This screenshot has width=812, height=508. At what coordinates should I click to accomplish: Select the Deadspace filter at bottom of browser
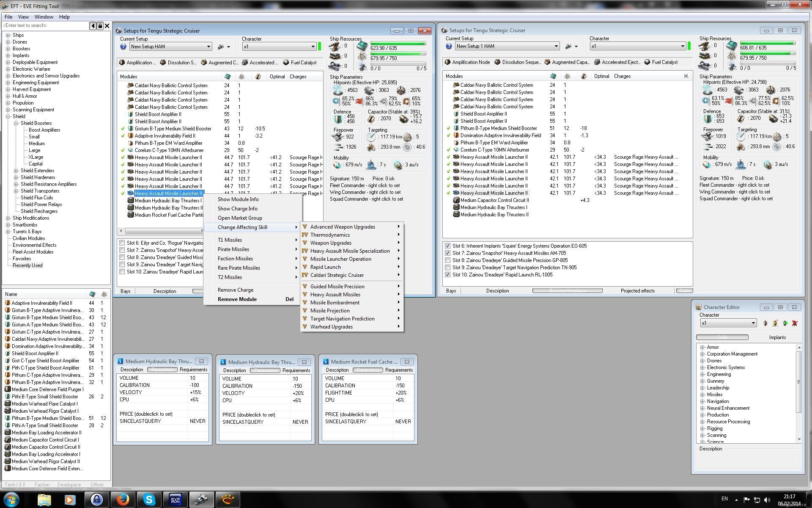click(x=69, y=485)
